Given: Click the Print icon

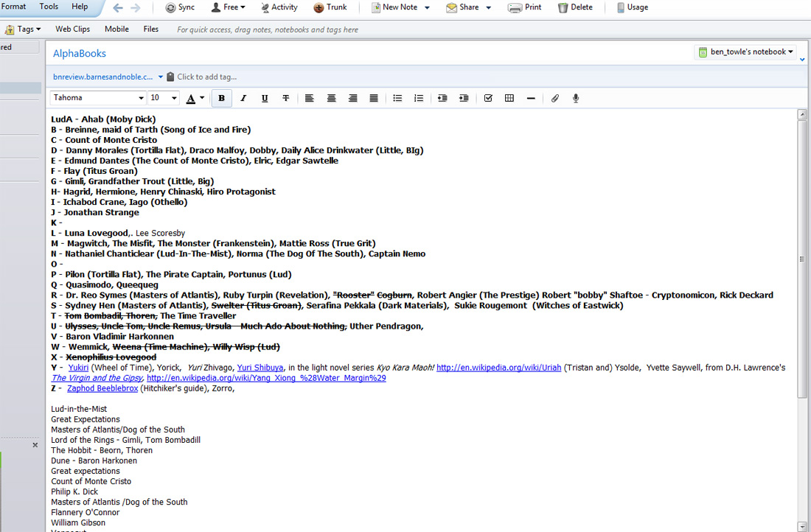Looking at the screenshot, I should [x=525, y=7].
